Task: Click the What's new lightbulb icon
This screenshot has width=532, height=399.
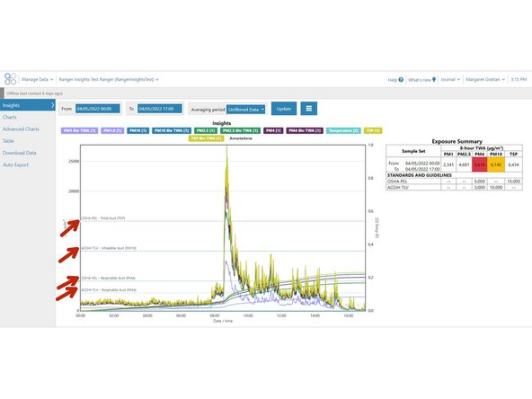Action: tap(434, 80)
